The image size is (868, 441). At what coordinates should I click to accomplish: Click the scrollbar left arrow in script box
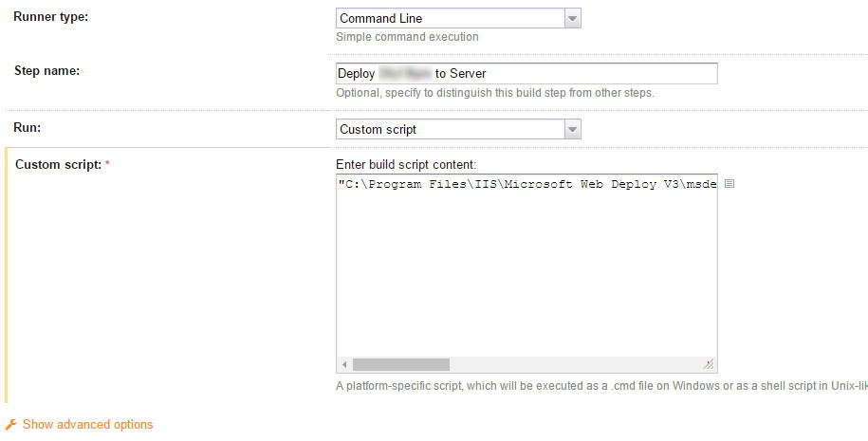tap(344, 364)
